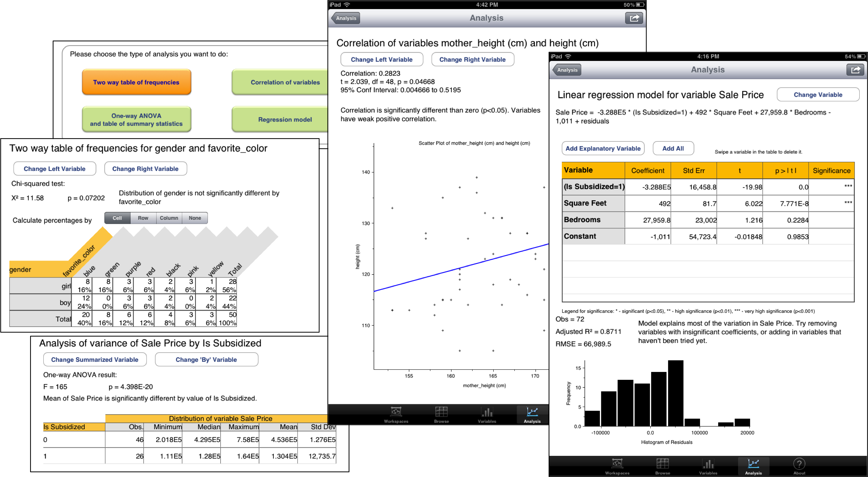The height and width of the screenshot is (477, 868).
Task: Select Cell percentage option
Action: coord(117,218)
